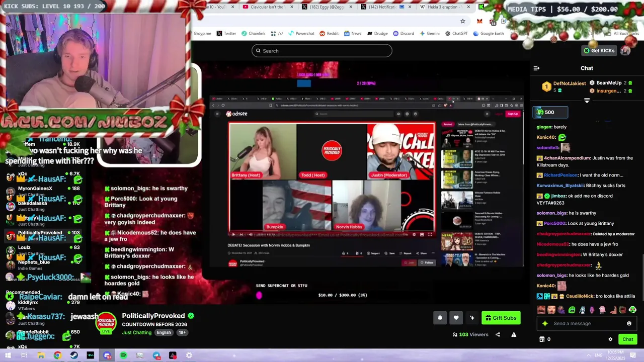The height and width of the screenshot is (362, 644).
Task: Click the report warning triangle icon
Action: [x=514, y=334]
